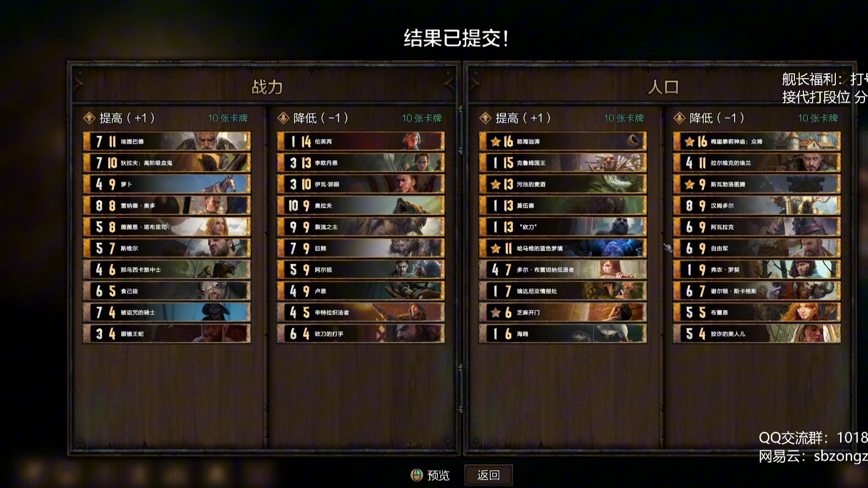The image size is (868, 488).
Task: Pick the 眼镜王蛇 card
Action: point(167,334)
